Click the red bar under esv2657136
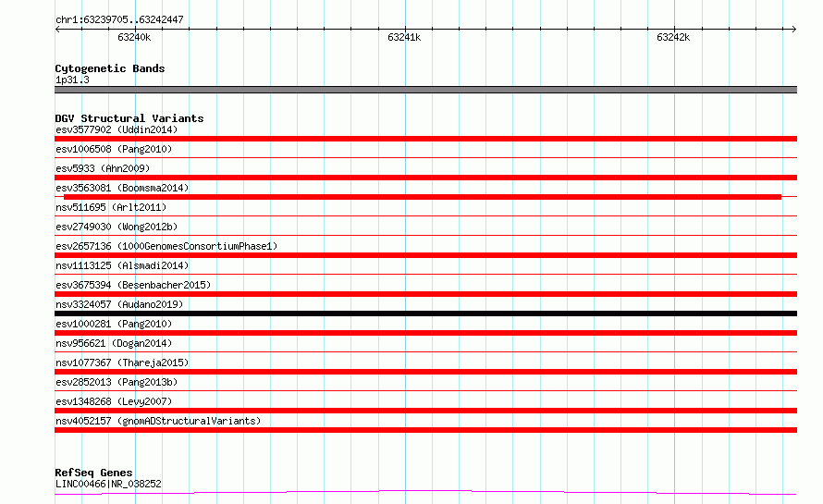Image resolution: width=823 pixels, height=504 pixels. pyautogui.click(x=425, y=255)
